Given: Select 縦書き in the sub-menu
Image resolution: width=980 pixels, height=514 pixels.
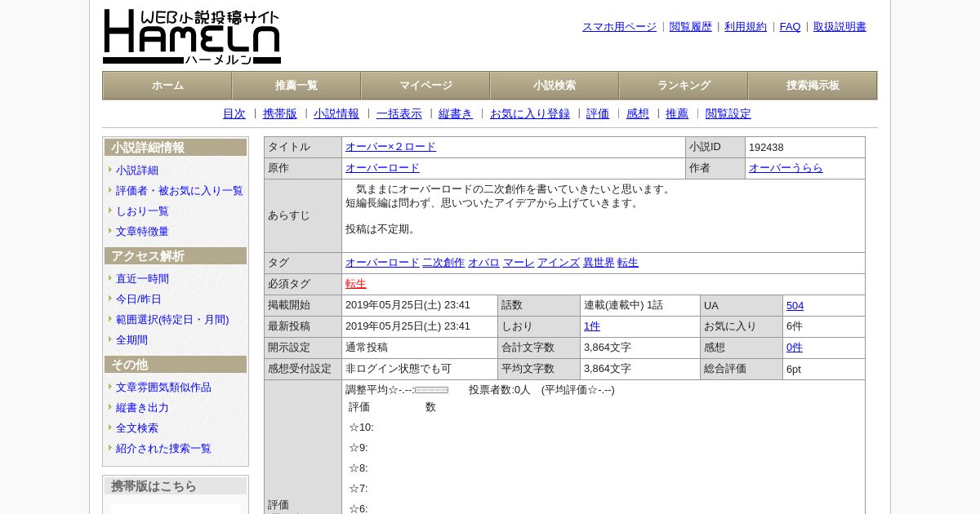Looking at the screenshot, I should 456,114.
